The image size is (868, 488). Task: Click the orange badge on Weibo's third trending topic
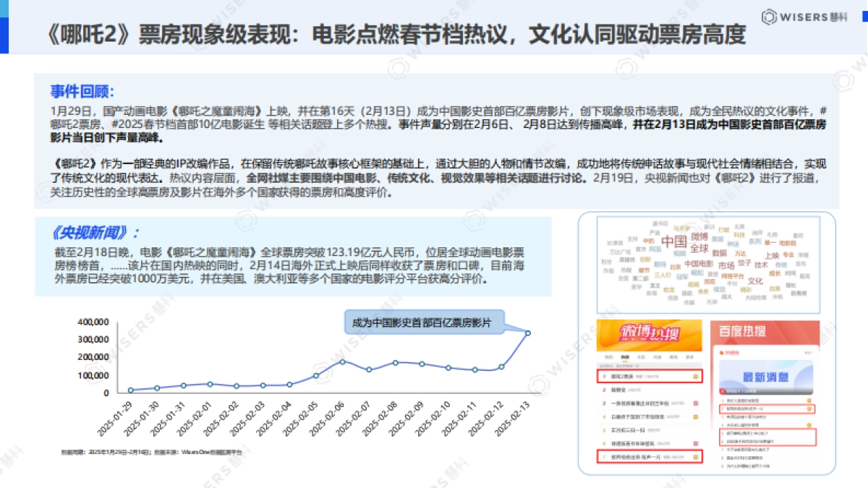[694, 403]
